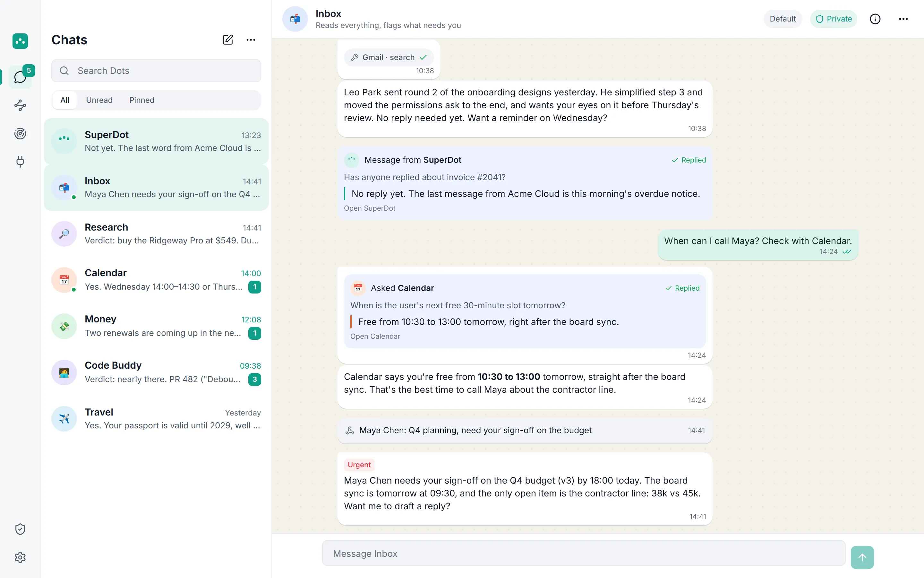
Task: Switch to the Unread filter tab
Action: [x=99, y=100]
